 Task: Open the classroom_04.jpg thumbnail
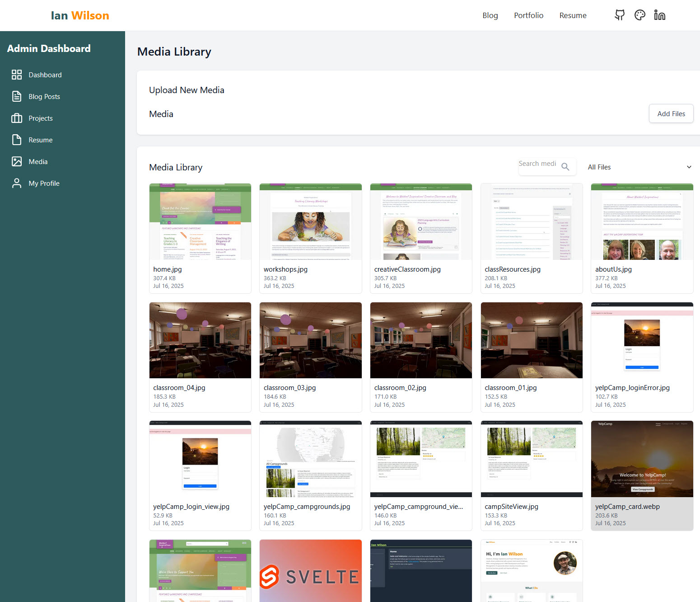click(x=200, y=340)
